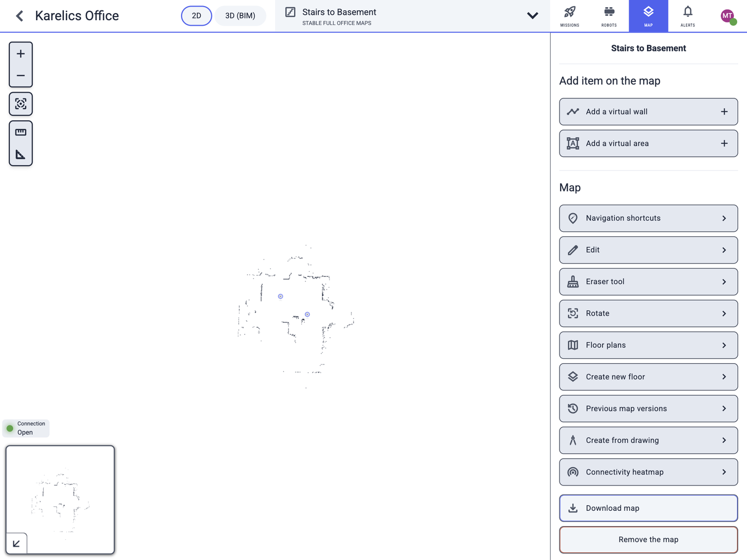The image size is (747, 560).
Task: Open the Eraser tool
Action: coord(649,282)
